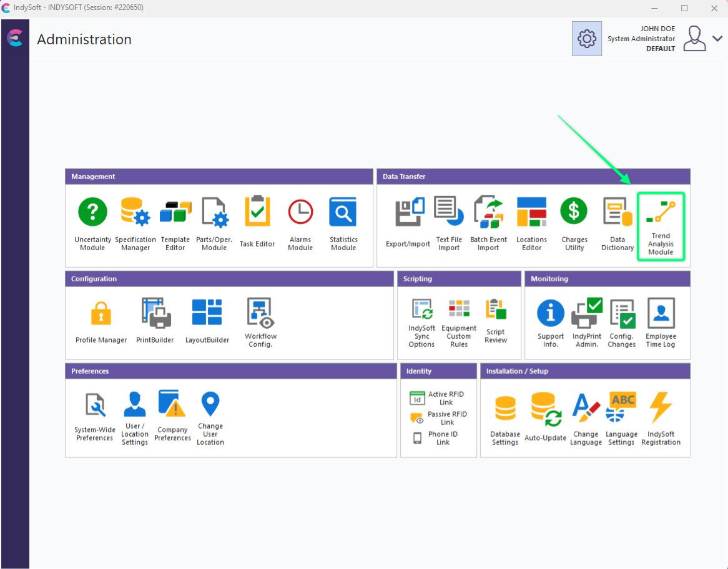This screenshot has width=728, height=569.
Task: Click the settings gear button
Action: click(x=587, y=39)
